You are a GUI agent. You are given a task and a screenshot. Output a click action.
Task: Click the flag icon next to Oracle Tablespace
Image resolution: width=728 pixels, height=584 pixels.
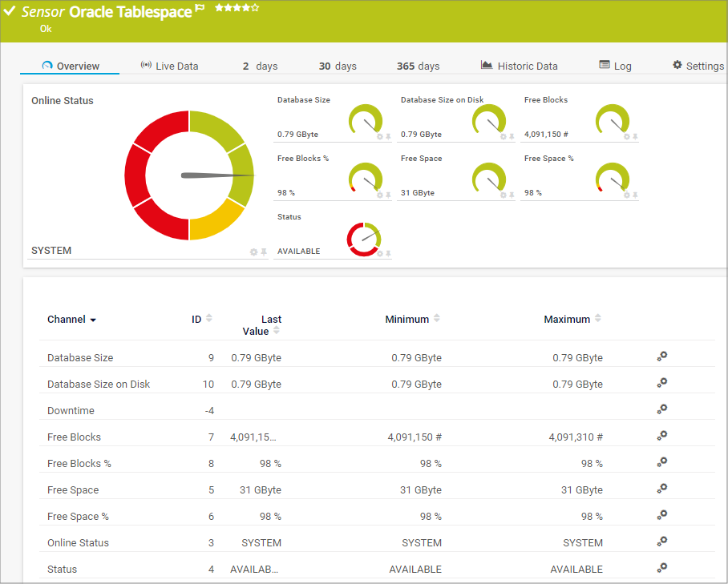[x=200, y=9]
